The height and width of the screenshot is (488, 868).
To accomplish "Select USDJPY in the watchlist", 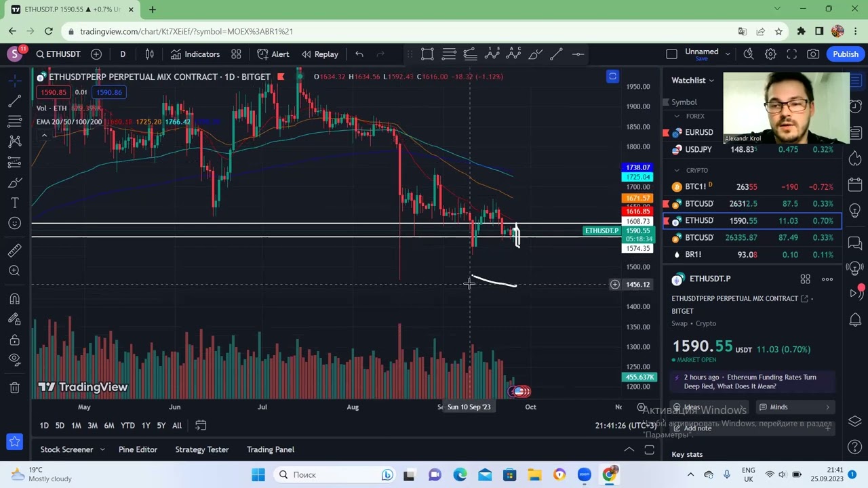I will pos(752,149).
